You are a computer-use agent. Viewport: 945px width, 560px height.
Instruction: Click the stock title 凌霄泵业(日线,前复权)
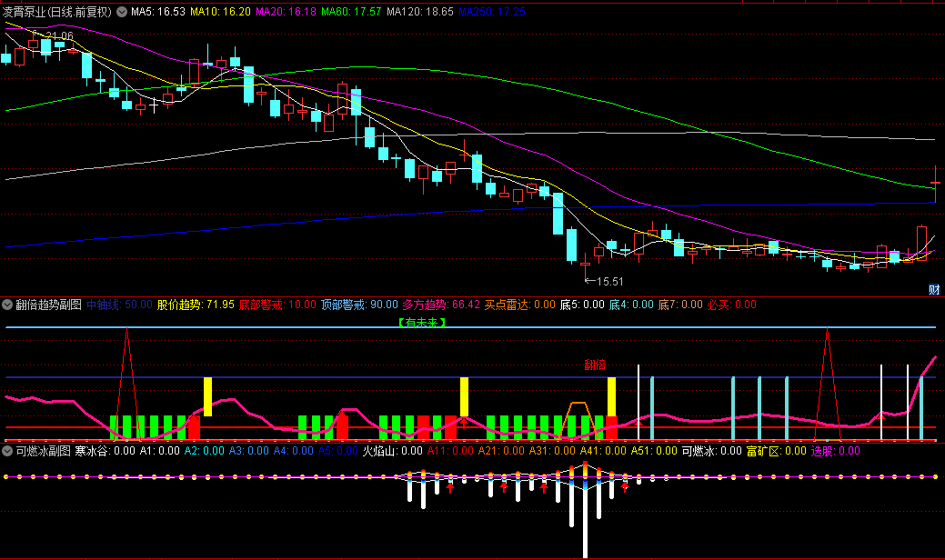57,12
